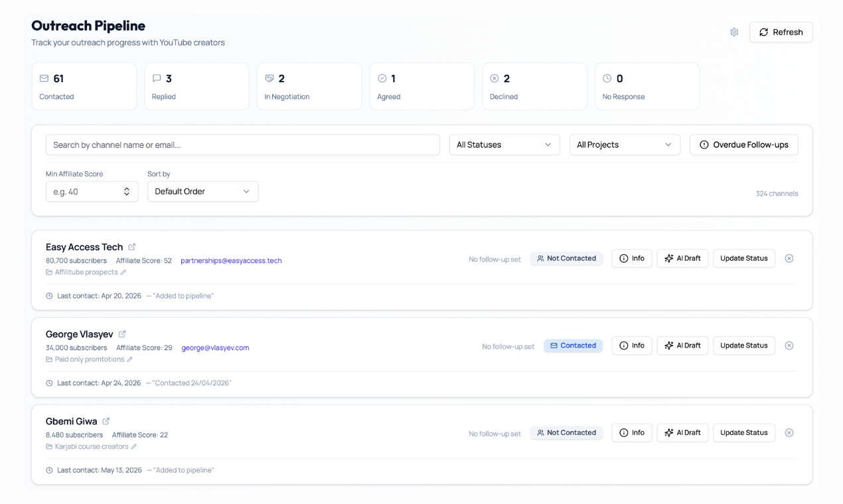This screenshot has height=504, width=843.
Task: Remove George Vlasyev from pipeline
Action: pyautogui.click(x=789, y=346)
